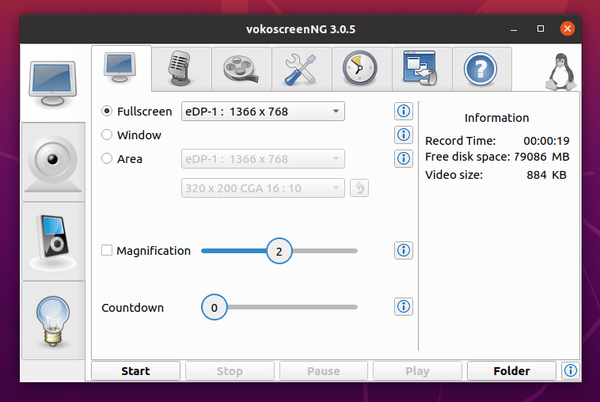Show info for the Window option
The width and height of the screenshot is (600, 402).
pos(403,135)
